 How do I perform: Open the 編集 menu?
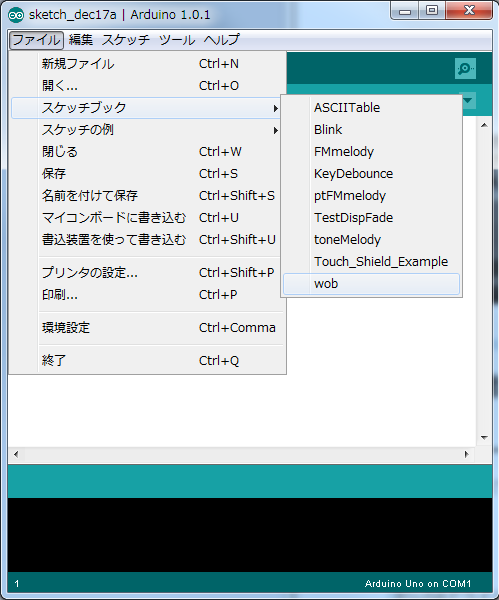(x=81, y=40)
